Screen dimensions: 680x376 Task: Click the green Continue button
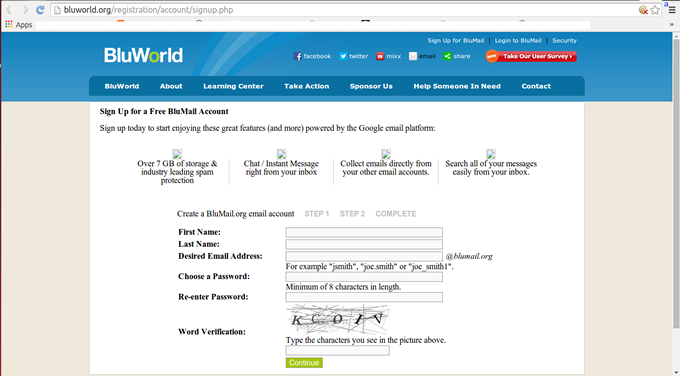(304, 363)
